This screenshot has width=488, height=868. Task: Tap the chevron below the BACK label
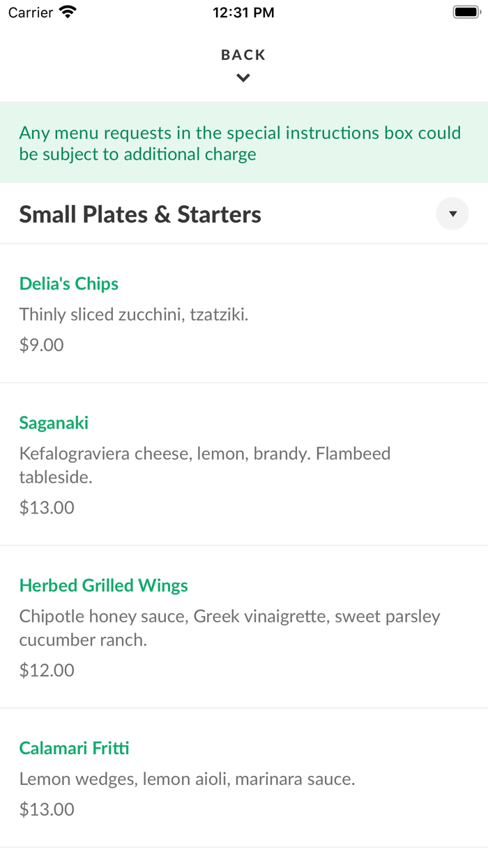point(243,77)
